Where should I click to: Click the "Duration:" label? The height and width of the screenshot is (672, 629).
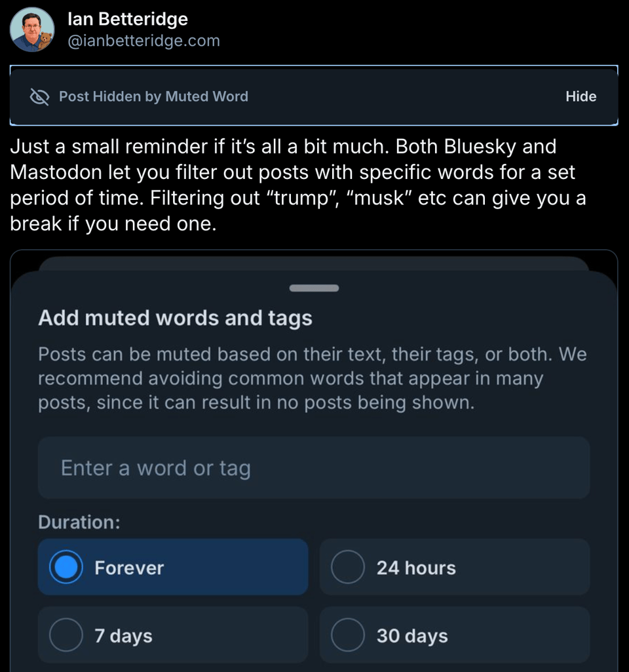click(79, 523)
